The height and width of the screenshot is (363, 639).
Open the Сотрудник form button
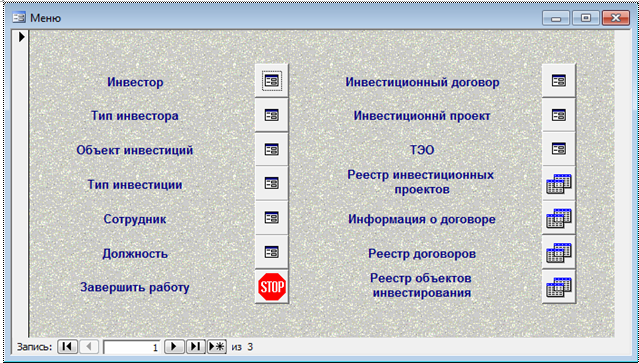pyautogui.click(x=272, y=218)
